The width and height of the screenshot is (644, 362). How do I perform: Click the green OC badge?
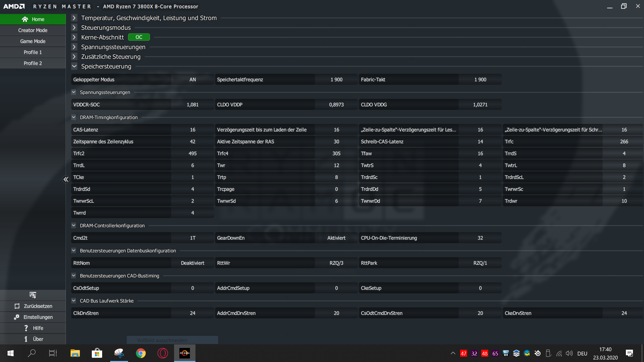click(x=139, y=37)
